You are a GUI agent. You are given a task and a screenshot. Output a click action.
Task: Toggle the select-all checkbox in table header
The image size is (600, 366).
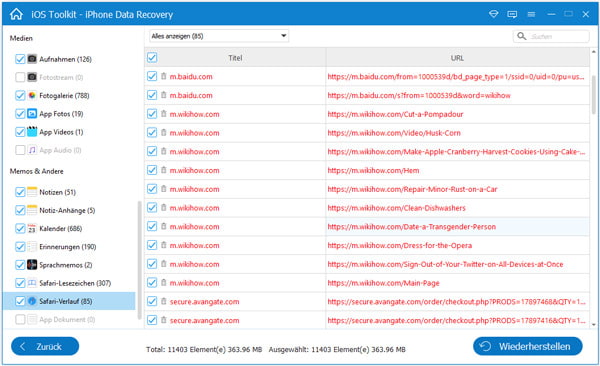click(x=152, y=57)
